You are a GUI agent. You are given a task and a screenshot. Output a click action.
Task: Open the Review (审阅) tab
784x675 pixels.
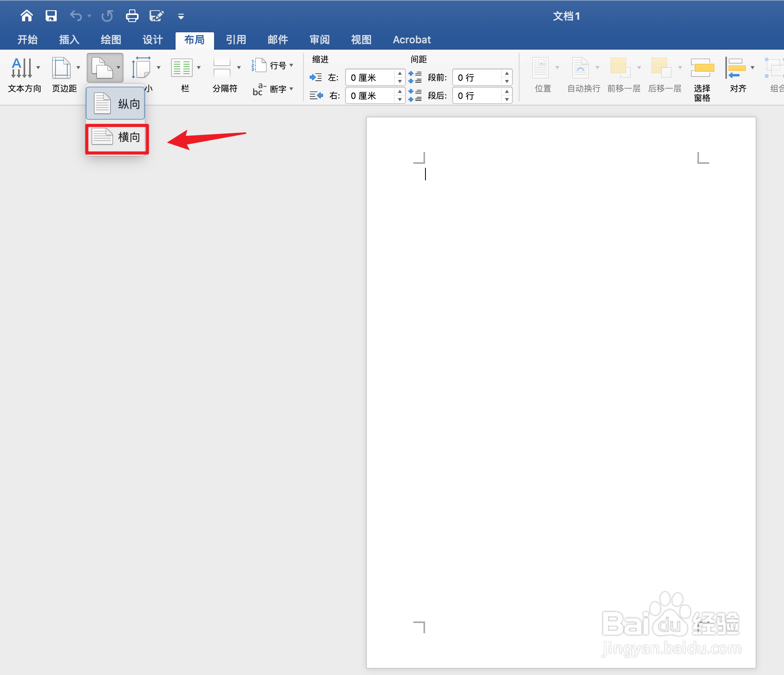pyautogui.click(x=319, y=40)
